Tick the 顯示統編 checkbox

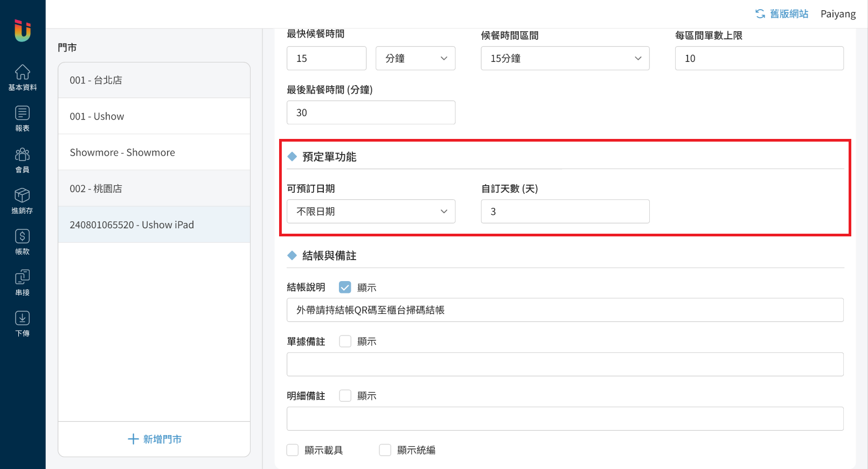pyautogui.click(x=385, y=450)
